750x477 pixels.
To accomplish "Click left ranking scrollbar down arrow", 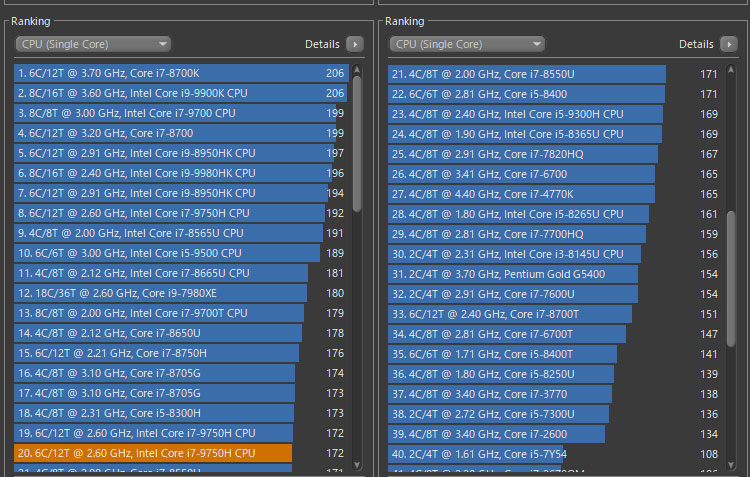I will tap(357, 465).
